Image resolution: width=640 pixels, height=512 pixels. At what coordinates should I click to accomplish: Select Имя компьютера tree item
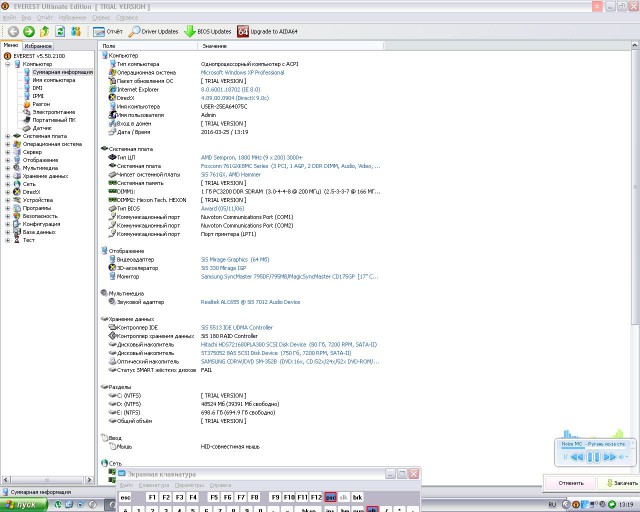coord(54,80)
